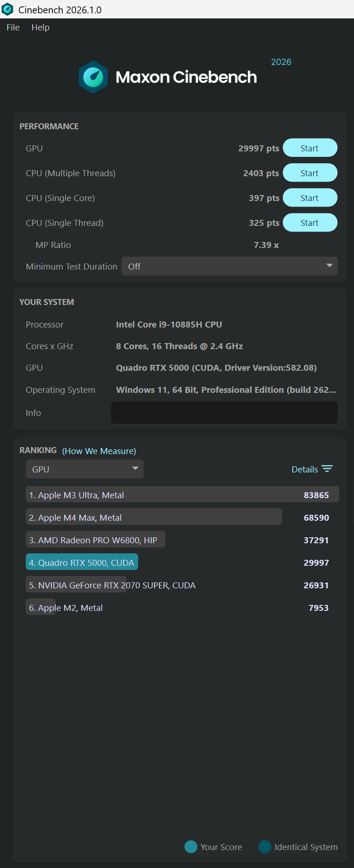The width and height of the screenshot is (354, 868).
Task: Start the CPU Single Core test
Action: click(310, 198)
